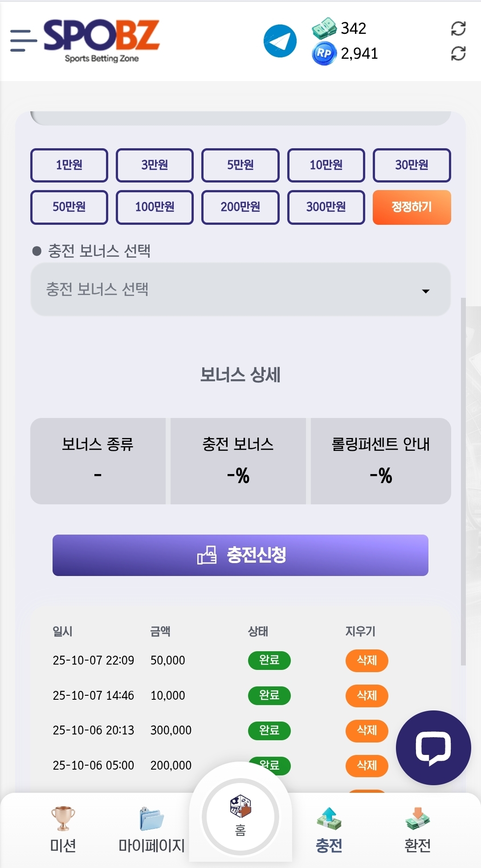The height and width of the screenshot is (868, 481).
Task: Click the 완료 status for 10,000
Action: pyautogui.click(x=269, y=695)
